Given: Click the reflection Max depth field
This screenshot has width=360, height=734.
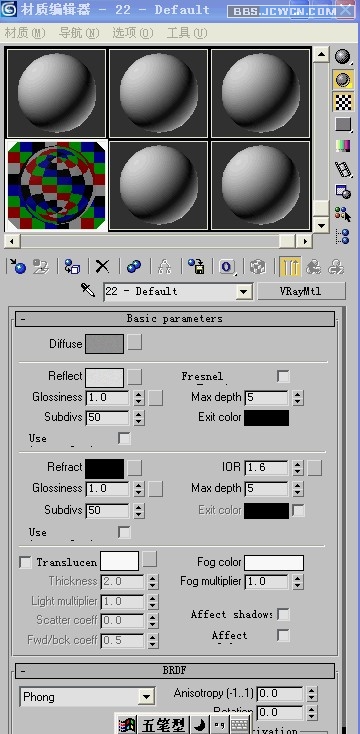Looking at the screenshot, I should coord(266,398).
